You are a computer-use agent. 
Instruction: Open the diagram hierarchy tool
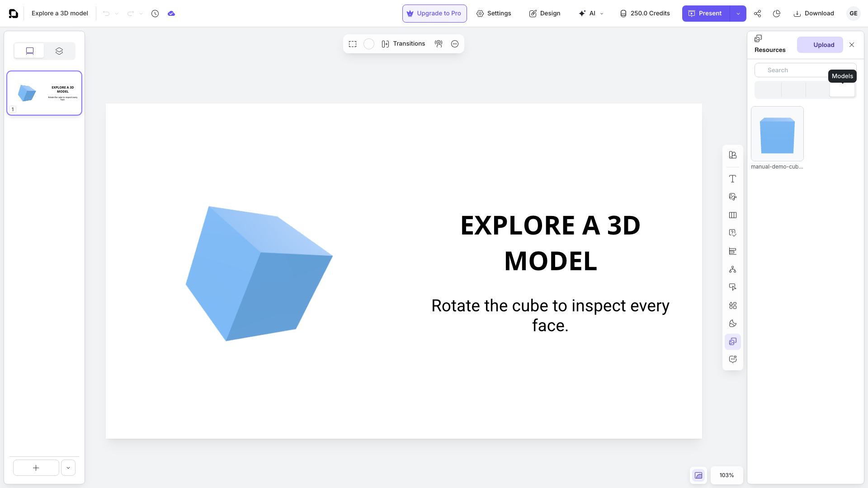tap(733, 269)
